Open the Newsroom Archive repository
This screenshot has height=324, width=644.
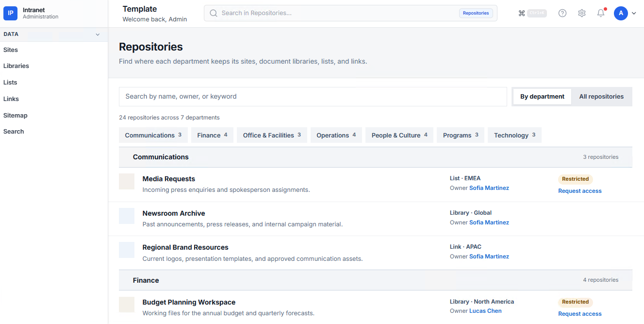pos(174,213)
